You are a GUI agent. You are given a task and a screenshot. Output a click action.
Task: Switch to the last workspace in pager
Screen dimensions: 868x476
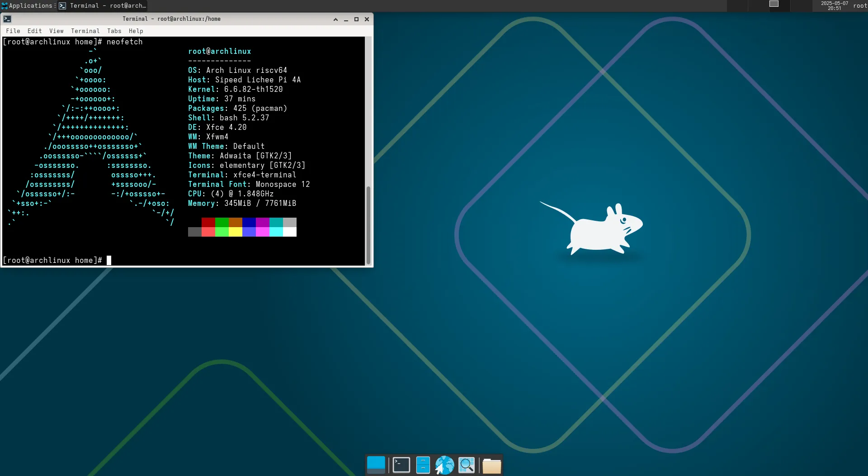(x=802, y=6)
